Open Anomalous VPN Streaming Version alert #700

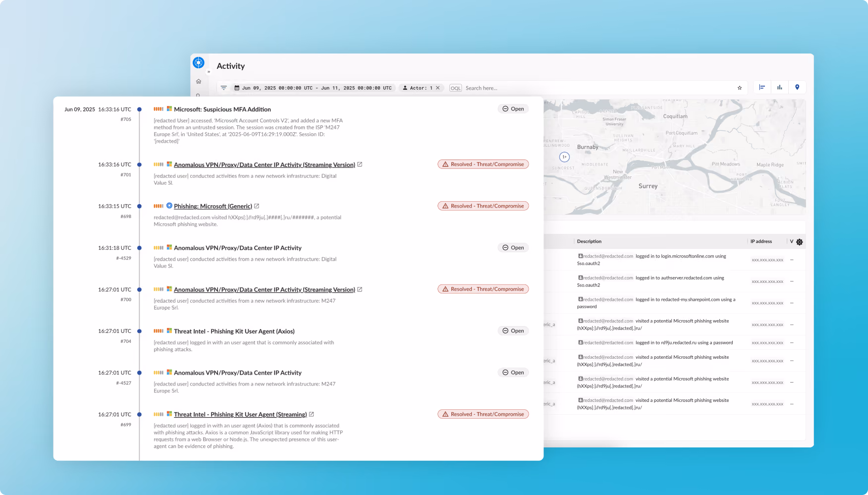pos(265,290)
